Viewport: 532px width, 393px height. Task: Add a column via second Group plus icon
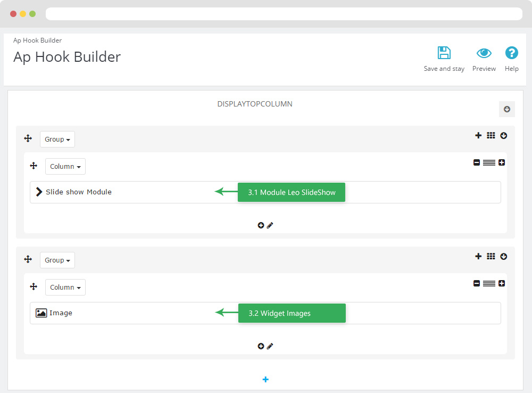[x=478, y=257]
